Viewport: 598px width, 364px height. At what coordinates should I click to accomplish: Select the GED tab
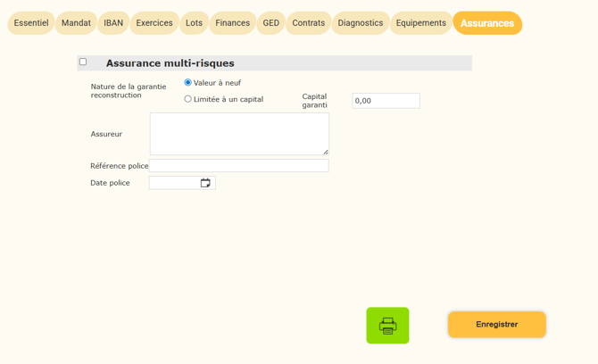271,23
